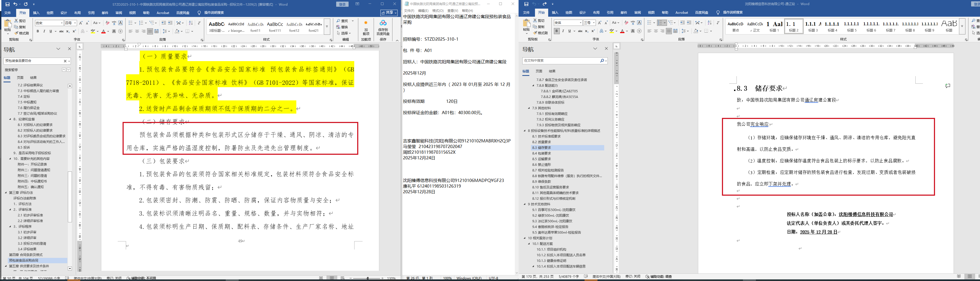Screen dimensions: 980x281
Task: Click character border icon in right Word ribbon
Action: [639, 23]
